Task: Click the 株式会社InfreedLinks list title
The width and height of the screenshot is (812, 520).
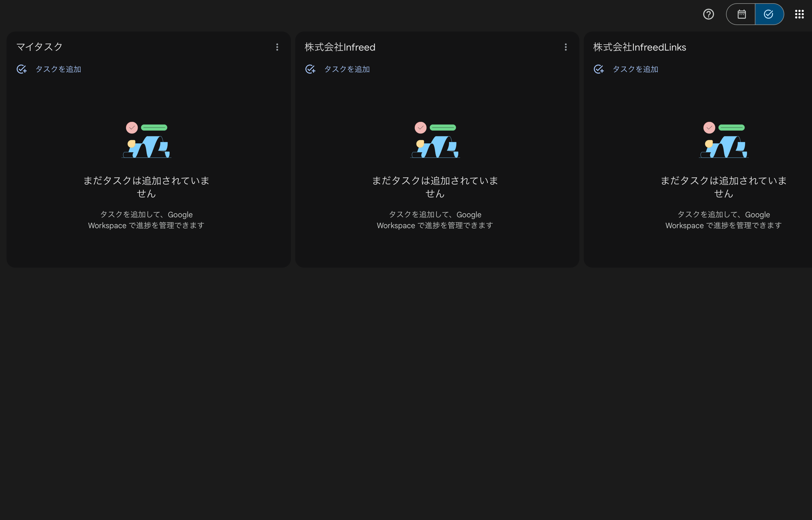Action: (639, 47)
